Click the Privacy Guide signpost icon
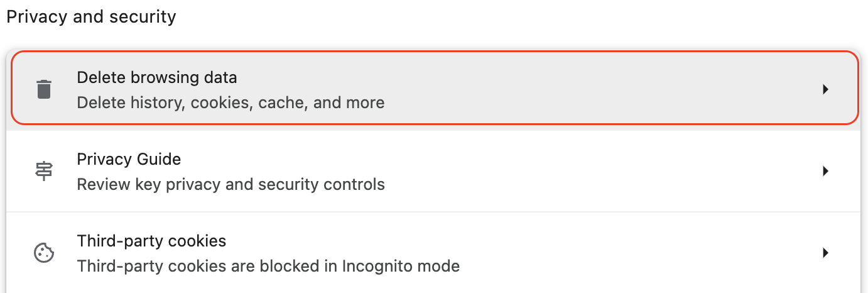This screenshot has height=293, width=868. tap(43, 171)
